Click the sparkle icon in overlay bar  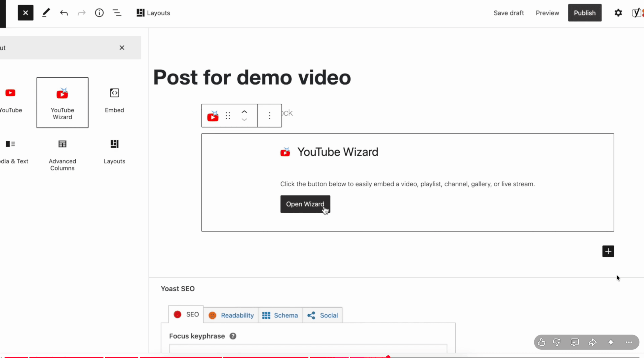click(x=611, y=342)
